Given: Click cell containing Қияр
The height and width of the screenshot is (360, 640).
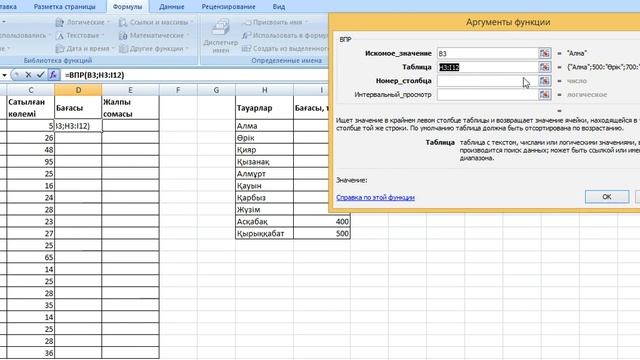Looking at the screenshot, I should click(x=264, y=150).
